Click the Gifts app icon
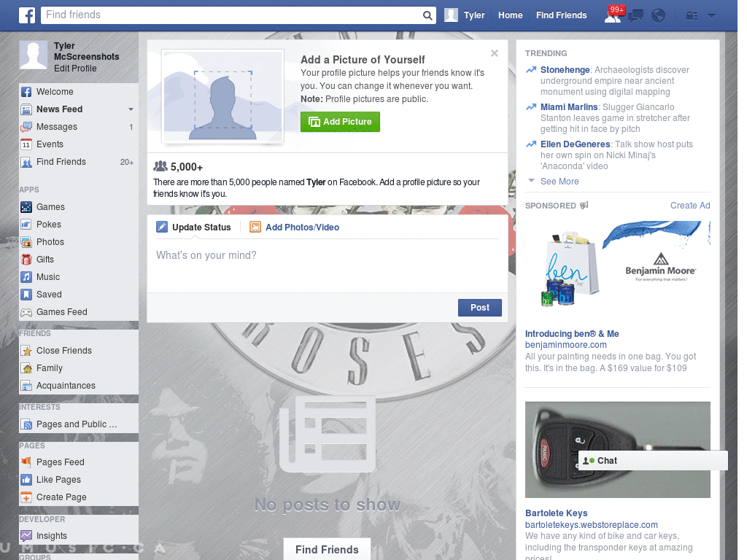 coord(26,260)
